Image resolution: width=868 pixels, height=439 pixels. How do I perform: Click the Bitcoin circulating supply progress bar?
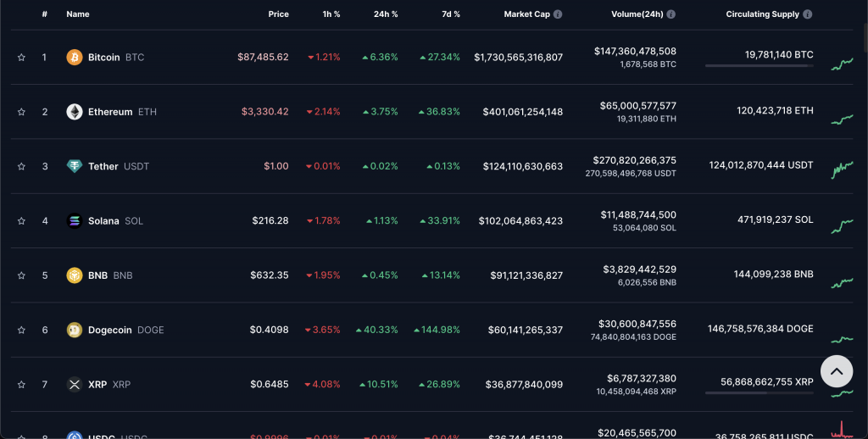[759, 65]
